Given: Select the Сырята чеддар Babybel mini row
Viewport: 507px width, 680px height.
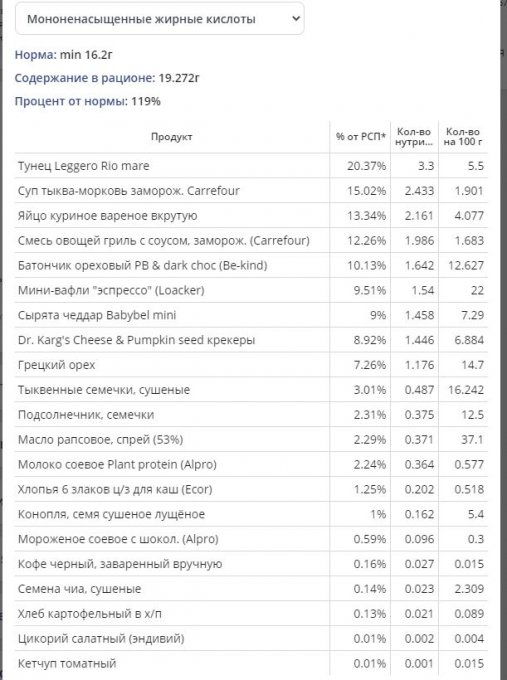Looking at the screenshot, I should 251,315.
